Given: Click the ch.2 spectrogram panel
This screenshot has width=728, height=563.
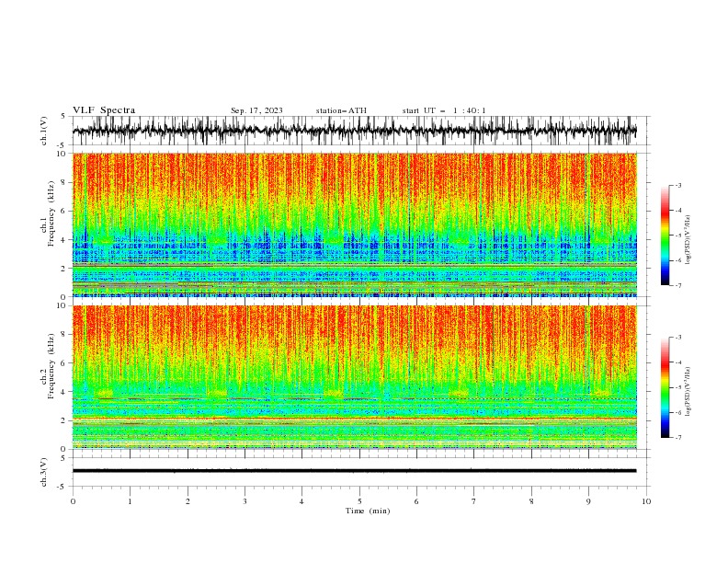Looking at the screenshot, I should pos(354,377).
